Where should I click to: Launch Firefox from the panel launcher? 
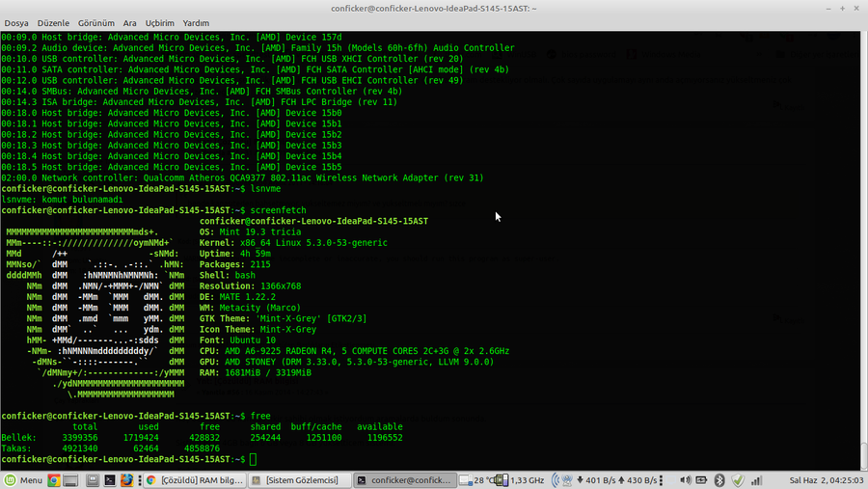[x=126, y=480]
